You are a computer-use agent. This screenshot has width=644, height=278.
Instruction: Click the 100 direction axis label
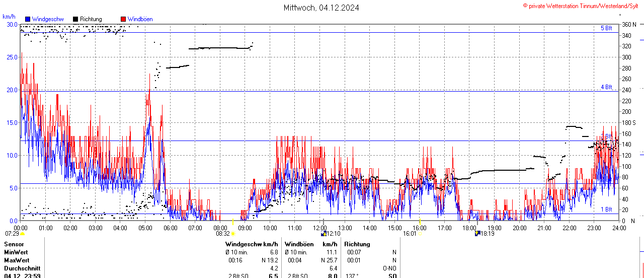626,166
